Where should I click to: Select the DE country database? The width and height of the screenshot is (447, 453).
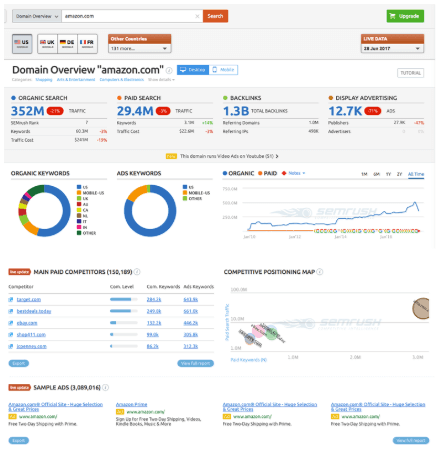(67, 44)
